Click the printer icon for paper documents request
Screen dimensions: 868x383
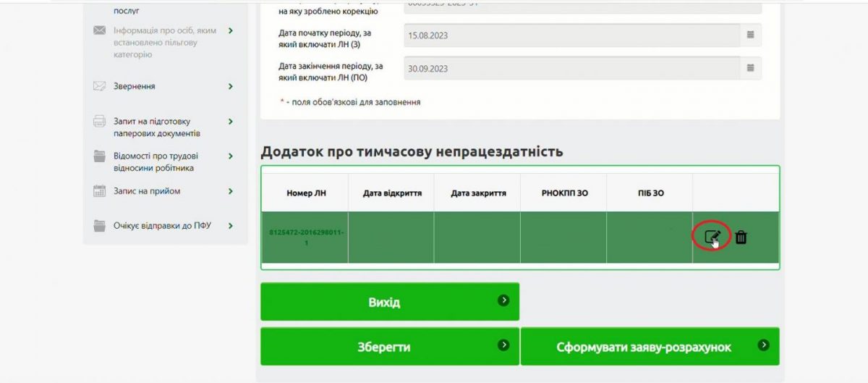click(x=100, y=122)
